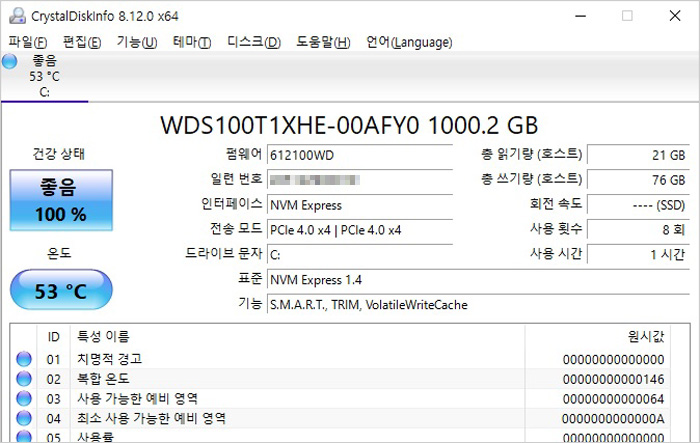Click raw value 000000000000A
The height and width of the screenshot is (443, 700).
[613, 418]
